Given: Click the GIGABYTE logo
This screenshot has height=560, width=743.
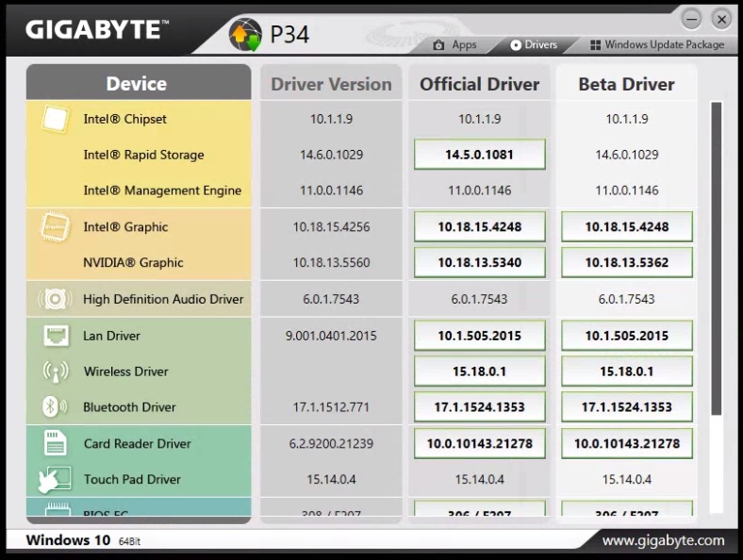Looking at the screenshot, I should [x=97, y=29].
